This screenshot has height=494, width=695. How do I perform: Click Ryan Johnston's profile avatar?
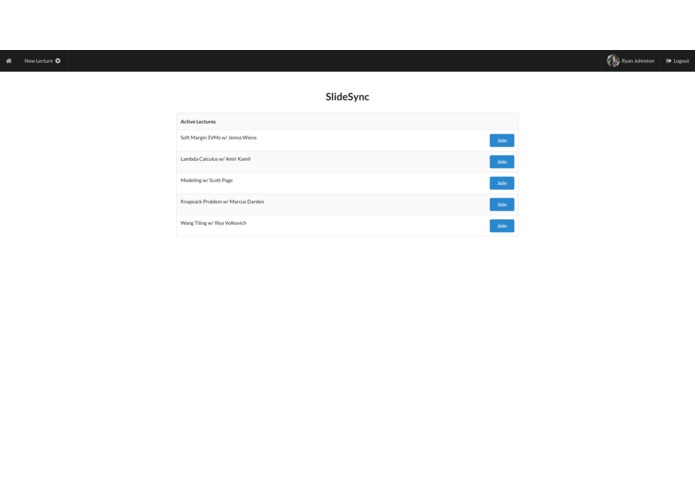(x=613, y=61)
